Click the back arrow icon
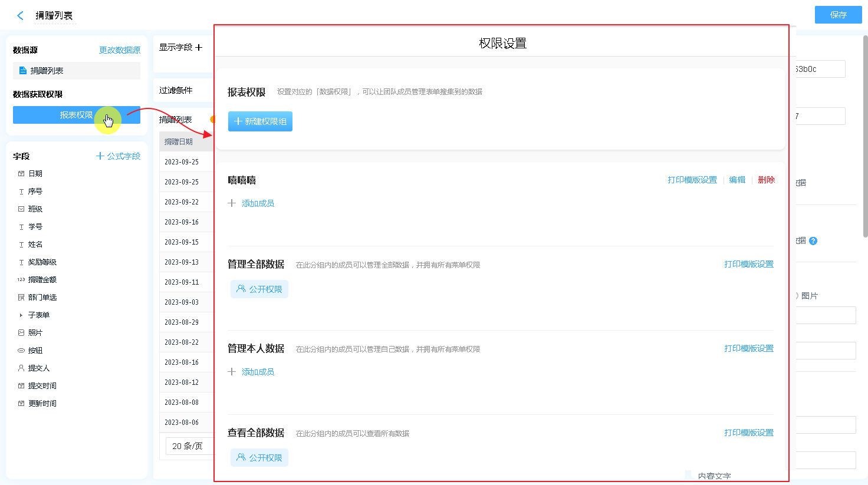Screen dimensions: 868x485 pyautogui.click(x=21, y=16)
